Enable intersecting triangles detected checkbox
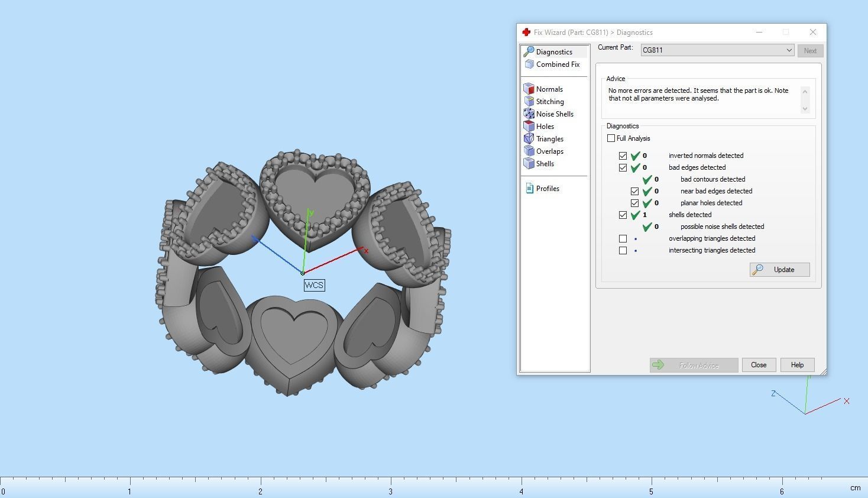 click(x=623, y=251)
